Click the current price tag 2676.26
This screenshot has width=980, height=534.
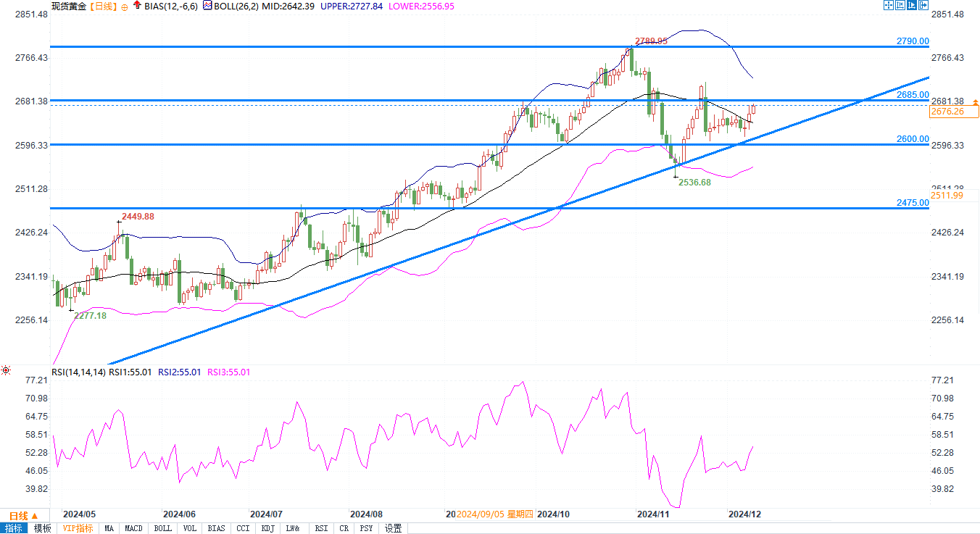(953, 111)
